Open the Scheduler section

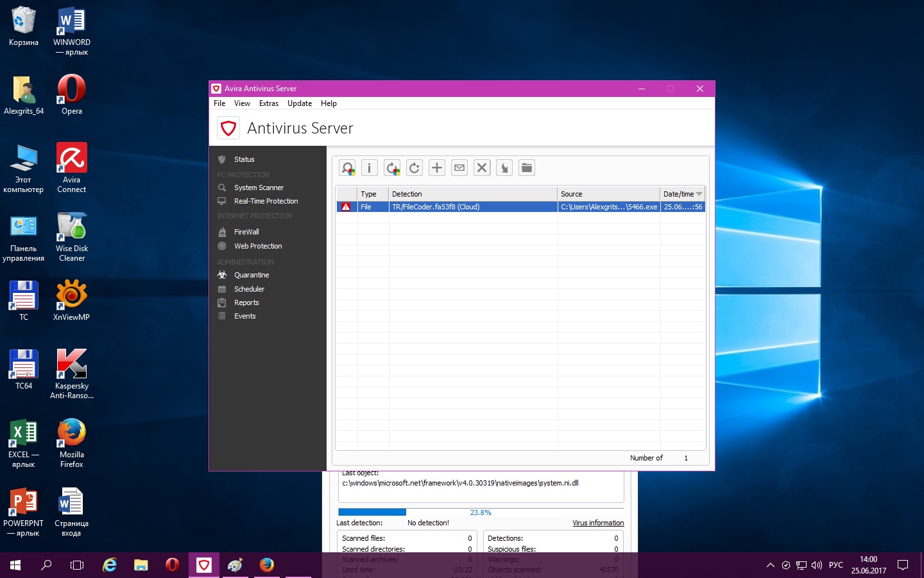(x=249, y=289)
